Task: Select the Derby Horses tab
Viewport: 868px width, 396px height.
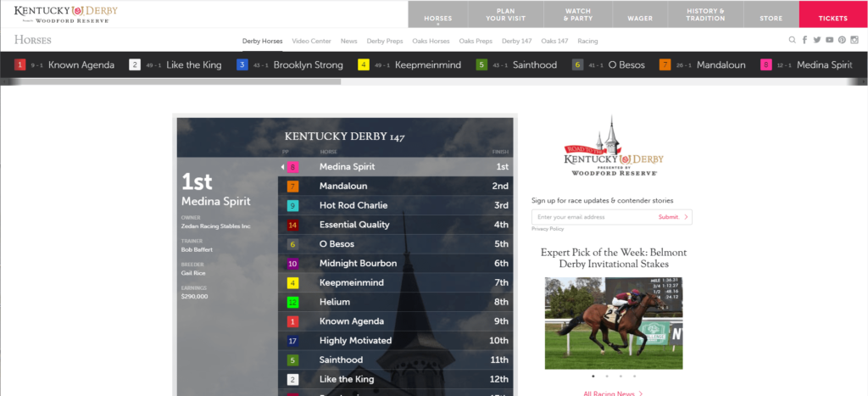Action: 263,41
